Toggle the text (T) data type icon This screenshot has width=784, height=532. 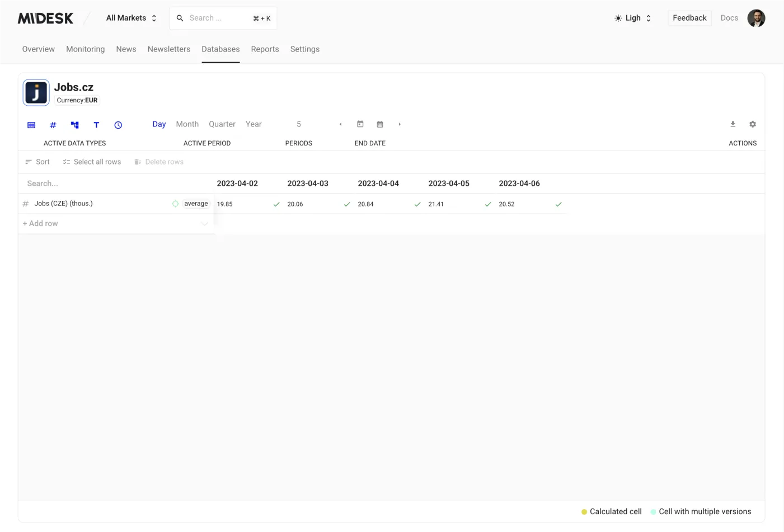pos(96,125)
